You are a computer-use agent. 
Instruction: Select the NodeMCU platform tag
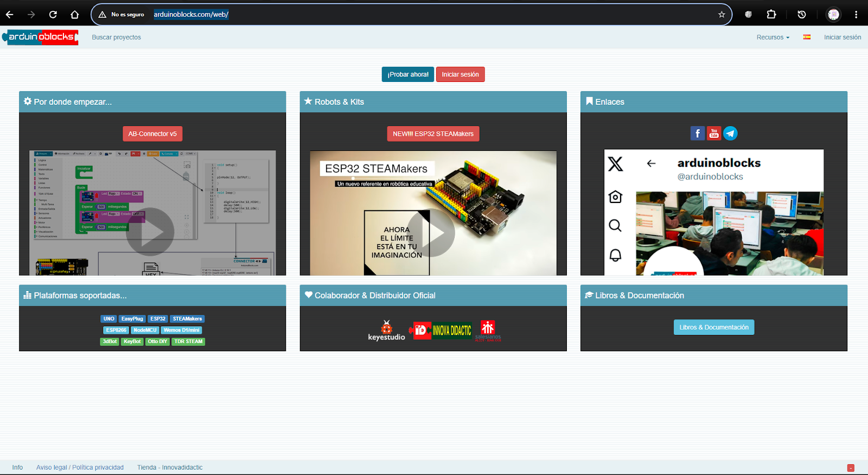coord(145,330)
